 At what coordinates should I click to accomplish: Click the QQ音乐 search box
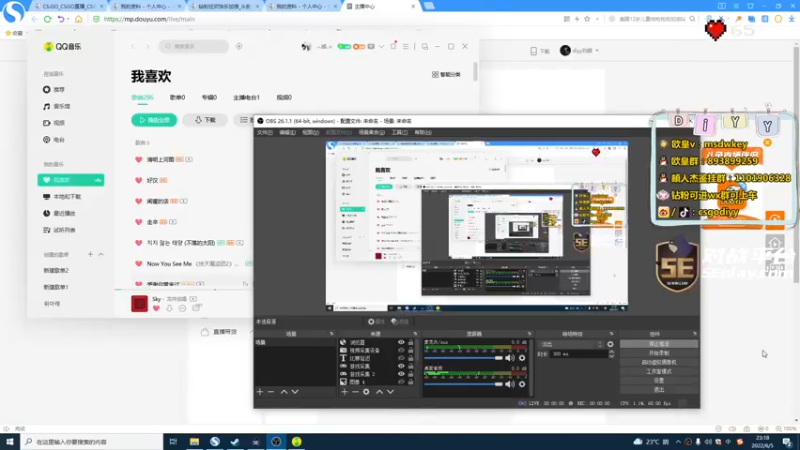[194, 46]
